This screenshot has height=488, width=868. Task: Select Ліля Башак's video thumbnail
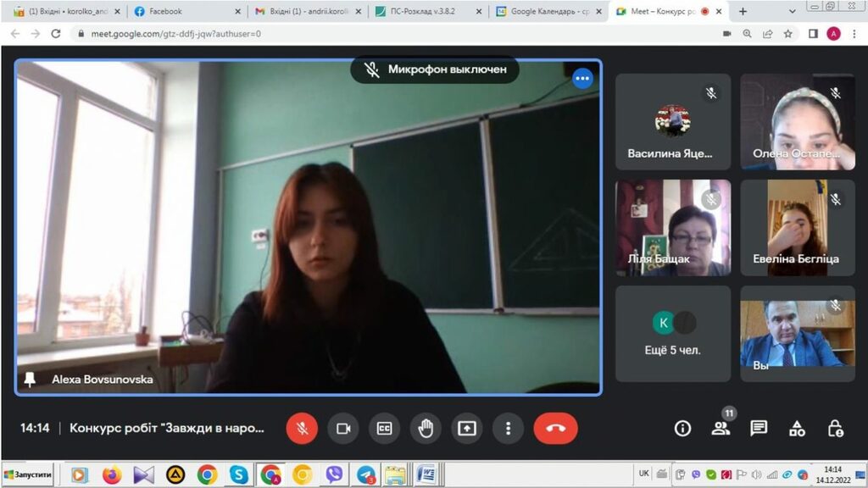click(x=673, y=227)
